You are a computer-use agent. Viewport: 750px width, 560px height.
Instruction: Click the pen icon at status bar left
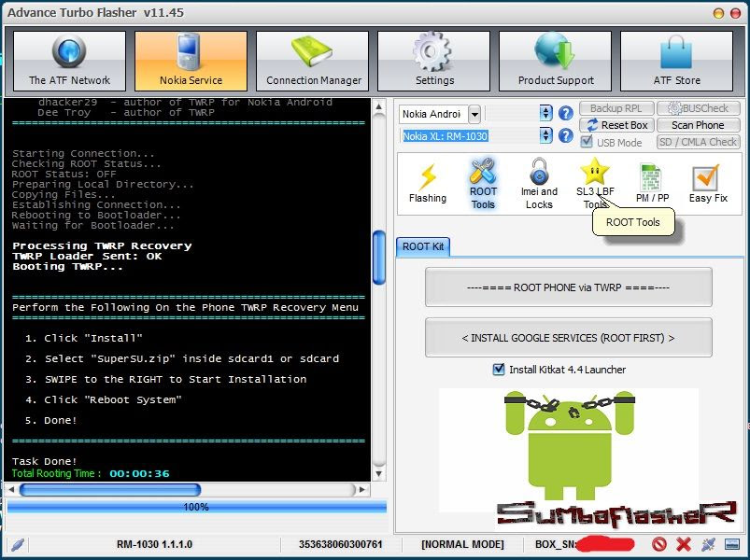coord(18,544)
